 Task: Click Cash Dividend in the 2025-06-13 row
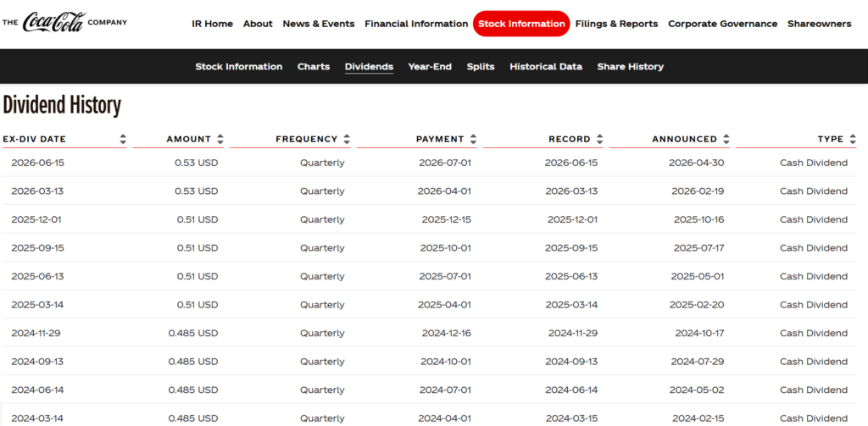(x=814, y=277)
